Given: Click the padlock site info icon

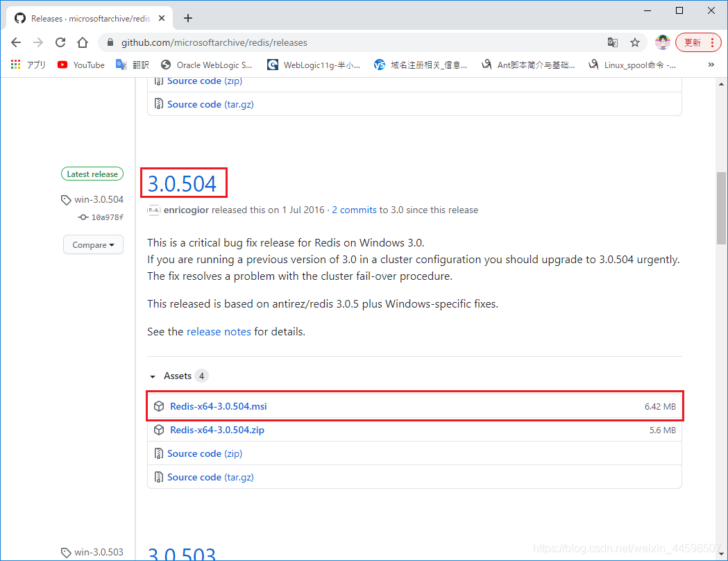Looking at the screenshot, I should tap(110, 43).
